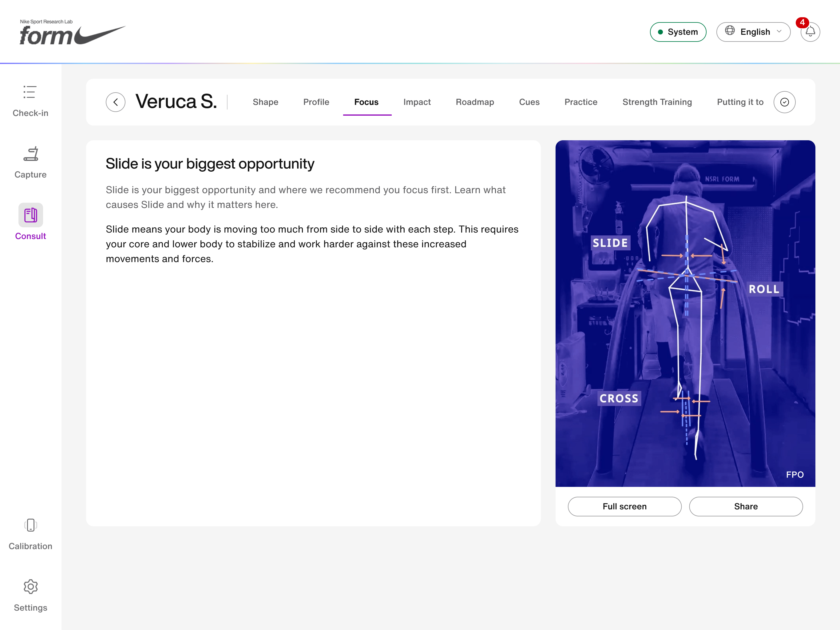The height and width of the screenshot is (630, 840).
Task: Click the back arrow beside Veruca S.
Action: pyautogui.click(x=115, y=102)
